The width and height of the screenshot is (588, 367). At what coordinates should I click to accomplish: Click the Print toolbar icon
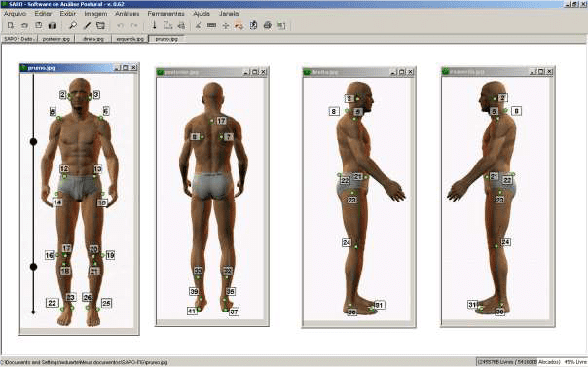(268, 26)
